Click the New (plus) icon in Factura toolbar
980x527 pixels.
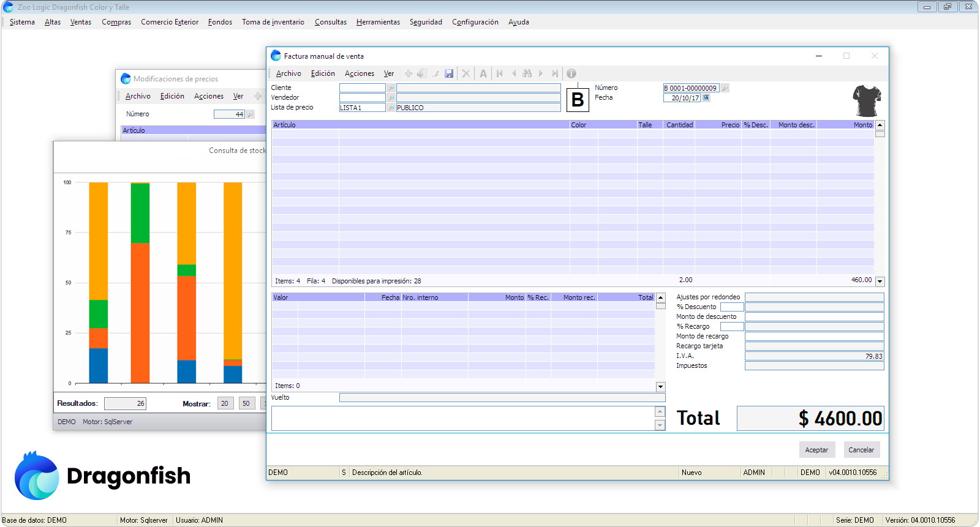pyautogui.click(x=409, y=73)
